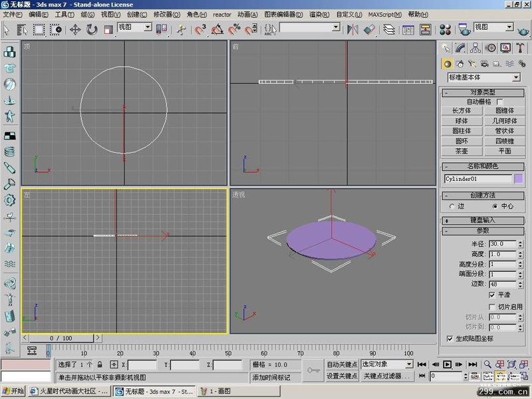532x399 pixels.
Task: Select Cameras category icon
Action: coord(485,64)
